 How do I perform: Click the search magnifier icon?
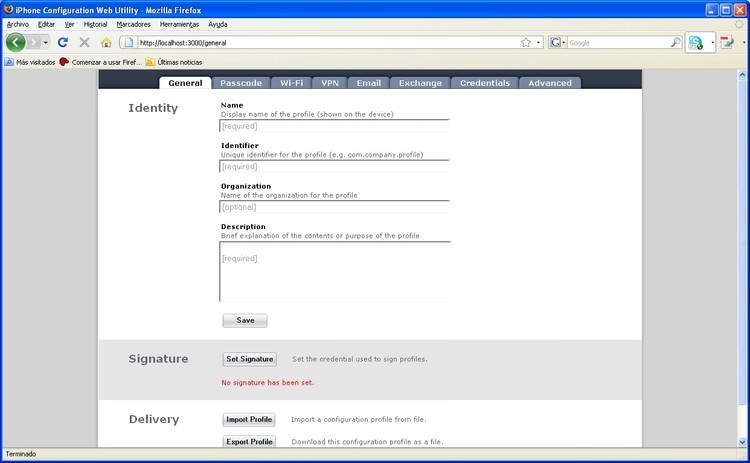[675, 43]
